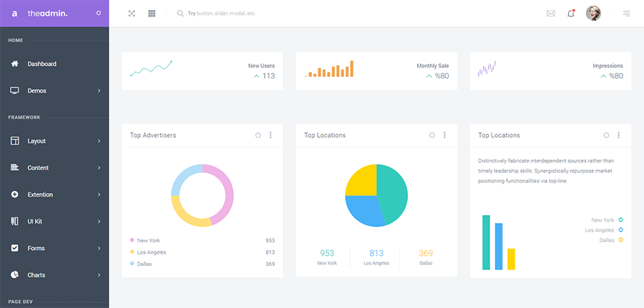Viewport: 644px width, 308px height.
Task: Click the Extention sidebar link
Action: (x=40, y=194)
